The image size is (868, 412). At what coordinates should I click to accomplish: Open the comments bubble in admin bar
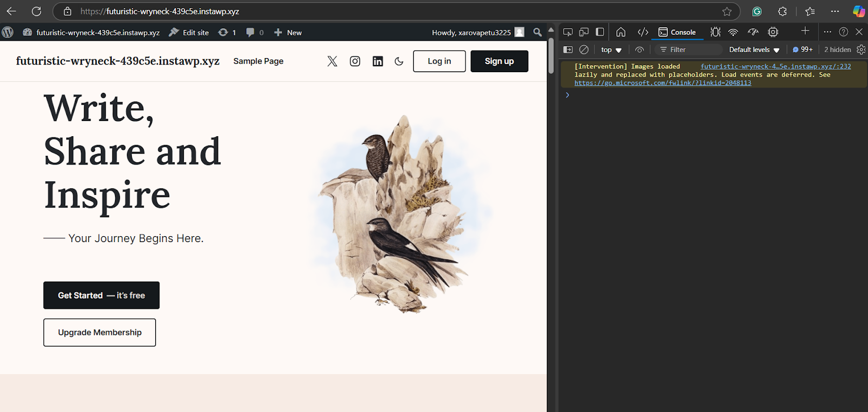255,33
